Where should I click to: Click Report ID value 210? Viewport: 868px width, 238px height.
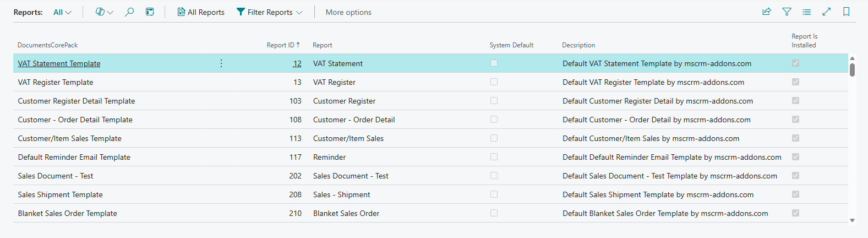point(296,213)
